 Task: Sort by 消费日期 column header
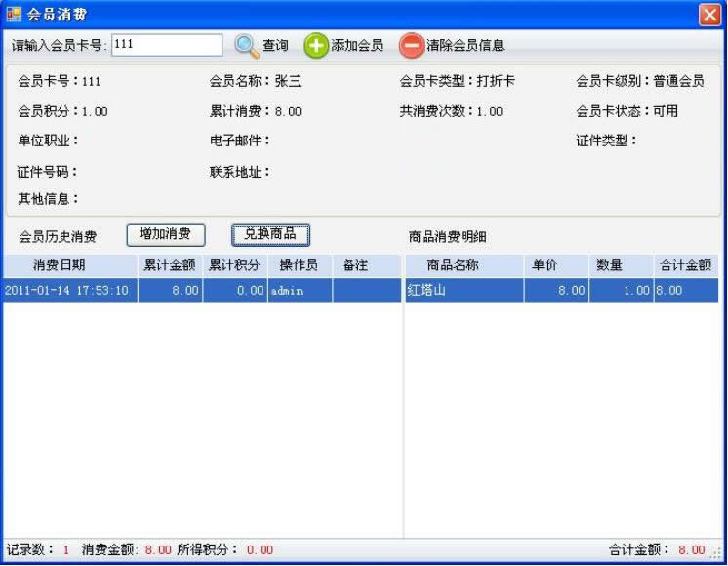click(x=70, y=265)
